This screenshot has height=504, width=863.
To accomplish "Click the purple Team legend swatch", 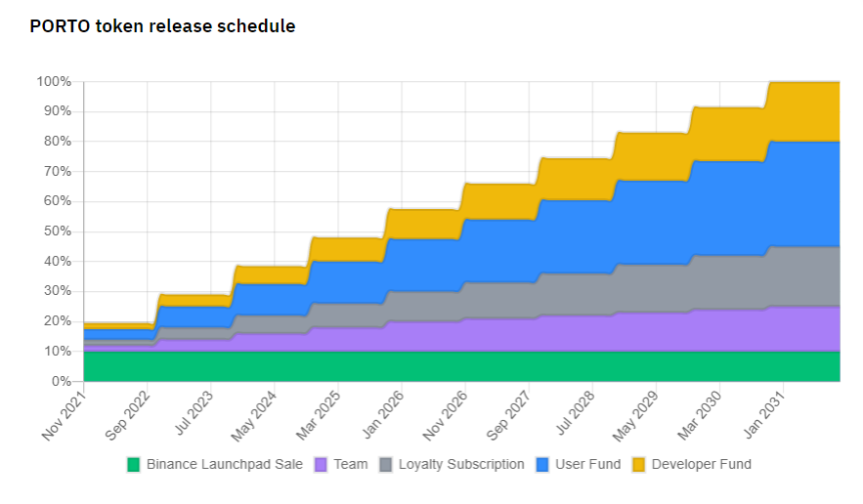I will tap(321, 464).
